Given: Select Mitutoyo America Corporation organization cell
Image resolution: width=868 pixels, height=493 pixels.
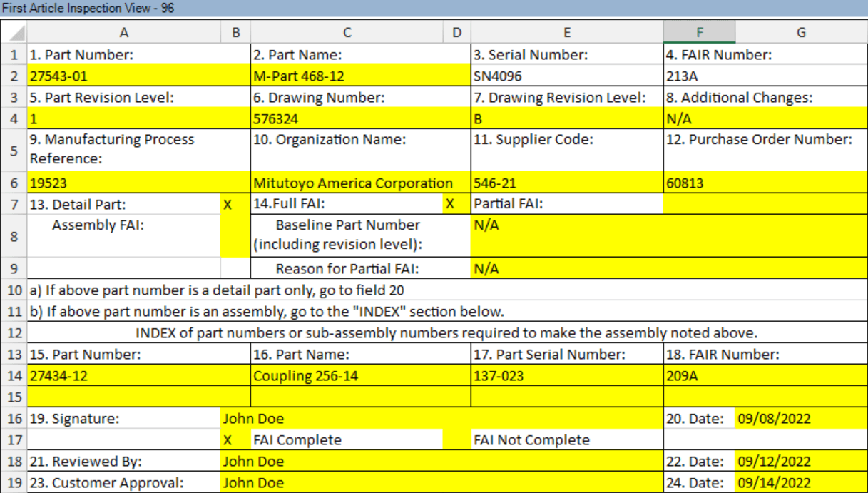Looking at the screenshot, I should (353, 183).
